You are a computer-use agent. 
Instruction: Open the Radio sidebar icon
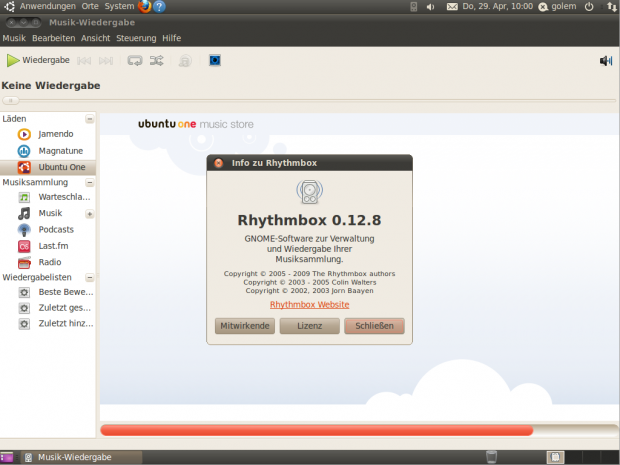(24, 263)
